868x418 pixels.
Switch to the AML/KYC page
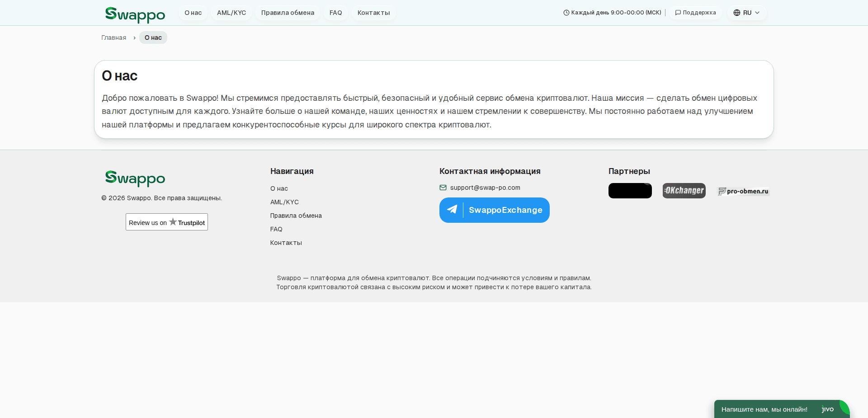pyautogui.click(x=231, y=13)
